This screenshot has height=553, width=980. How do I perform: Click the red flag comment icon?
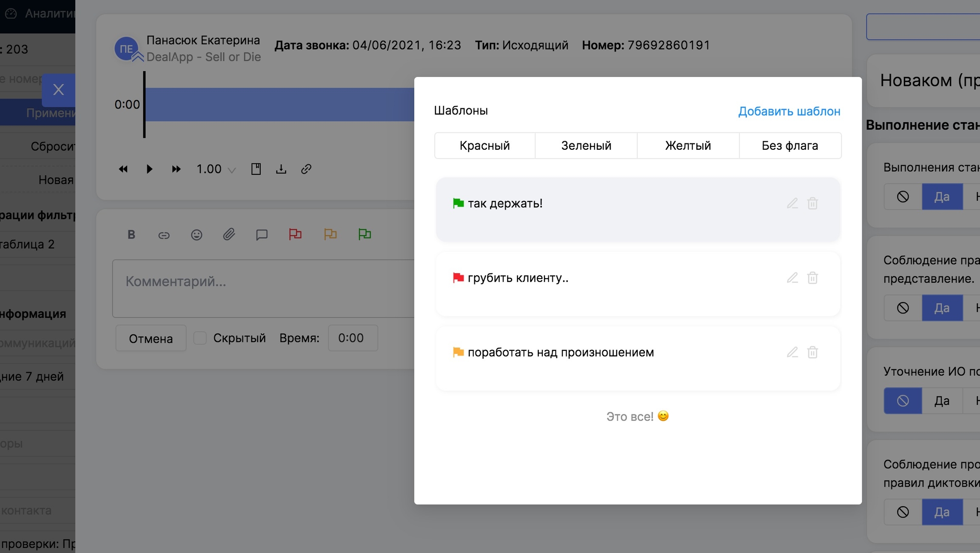295,234
